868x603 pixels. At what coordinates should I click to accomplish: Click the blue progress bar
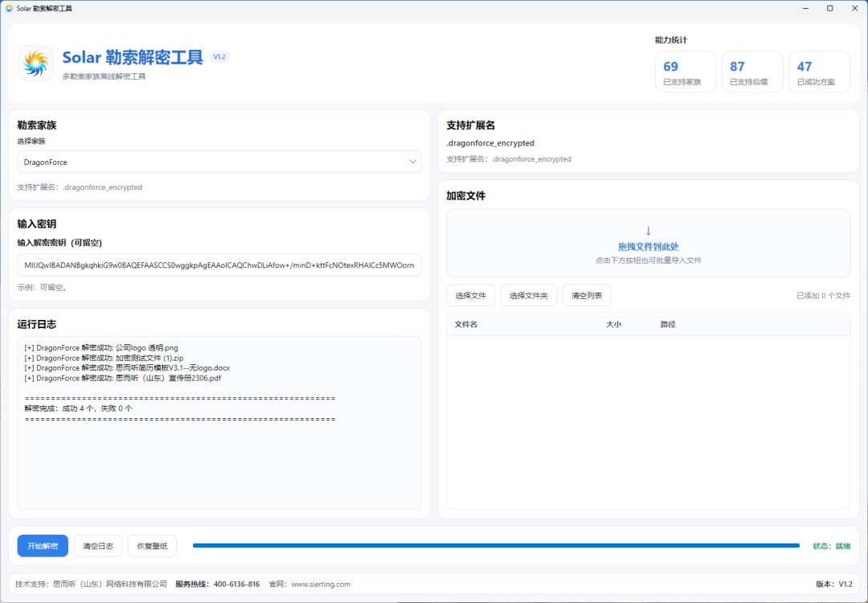pos(496,546)
